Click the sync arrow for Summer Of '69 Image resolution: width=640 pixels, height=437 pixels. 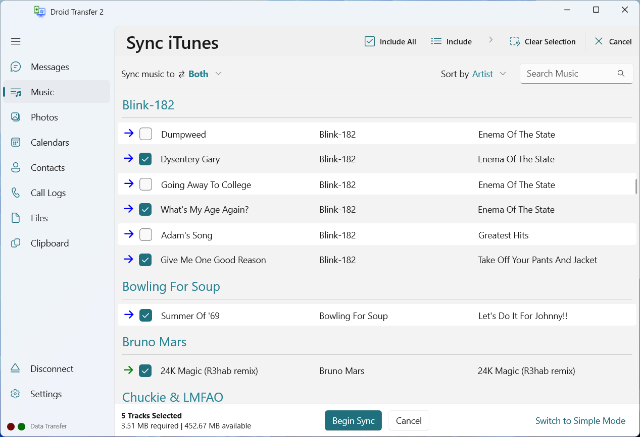pyautogui.click(x=129, y=315)
